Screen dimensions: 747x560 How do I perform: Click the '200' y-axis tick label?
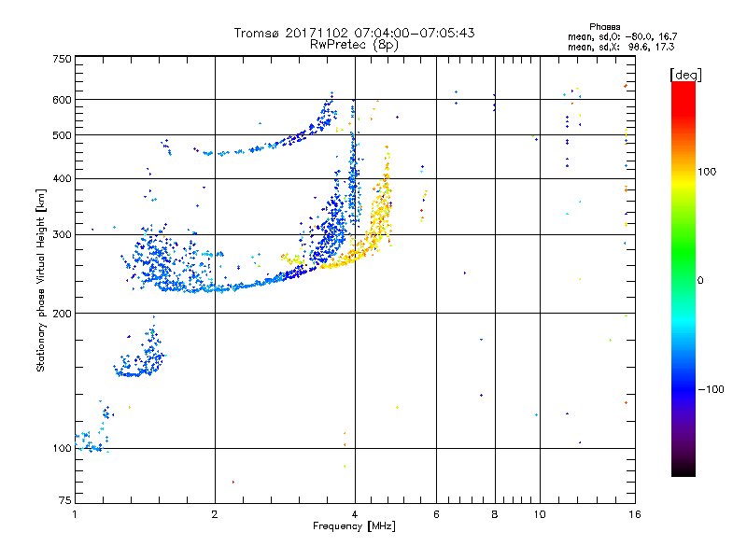62,314
